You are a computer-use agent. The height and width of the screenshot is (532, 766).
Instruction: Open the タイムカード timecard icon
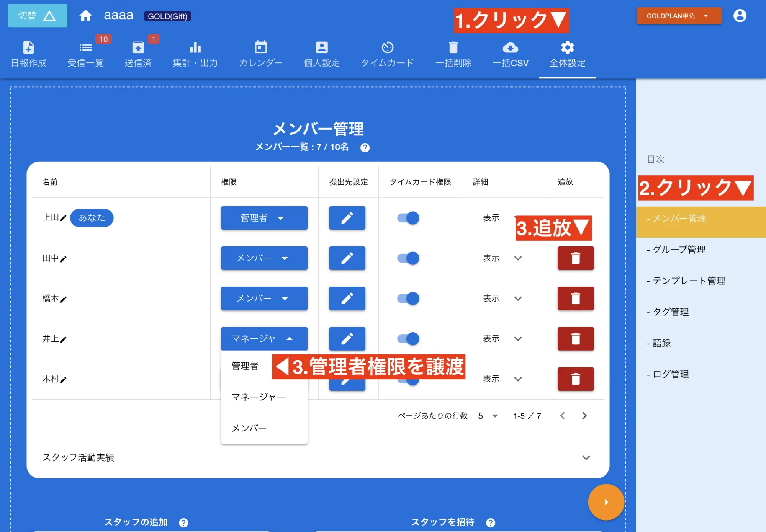[388, 54]
